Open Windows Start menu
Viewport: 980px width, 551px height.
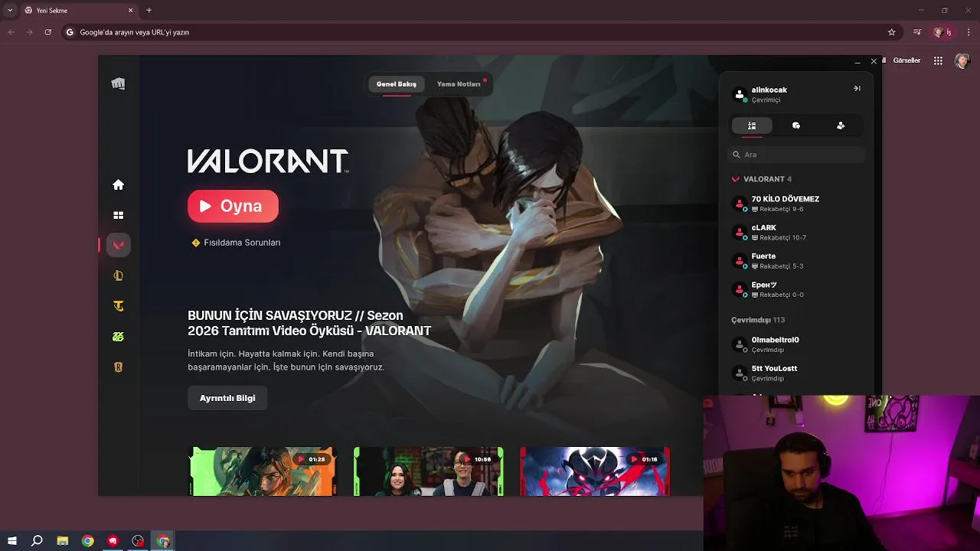pyautogui.click(x=11, y=541)
